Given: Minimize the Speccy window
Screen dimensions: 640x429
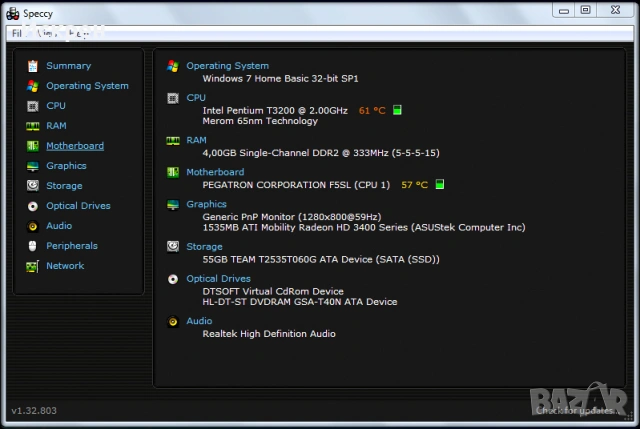Looking at the screenshot, I should [x=564, y=11].
